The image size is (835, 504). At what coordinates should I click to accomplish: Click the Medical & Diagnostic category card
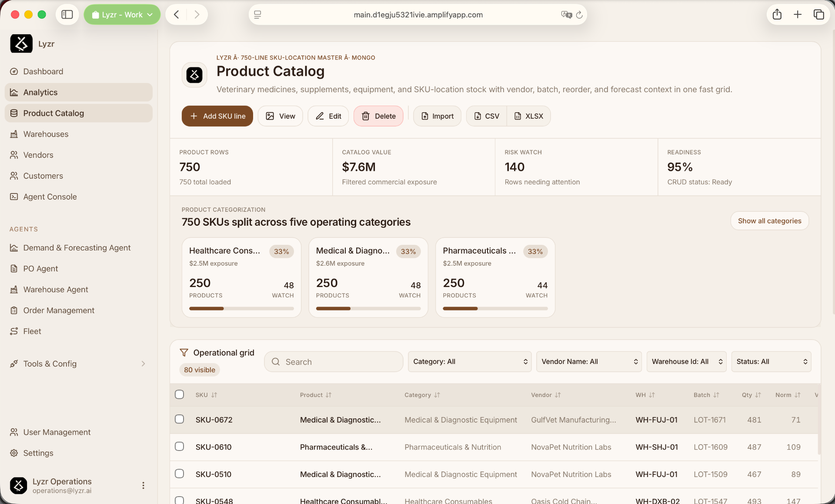[368, 277]
